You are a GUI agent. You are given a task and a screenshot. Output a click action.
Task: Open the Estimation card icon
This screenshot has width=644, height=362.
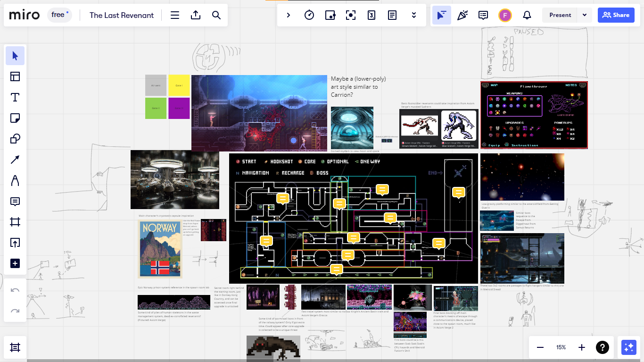coord(372,15)
